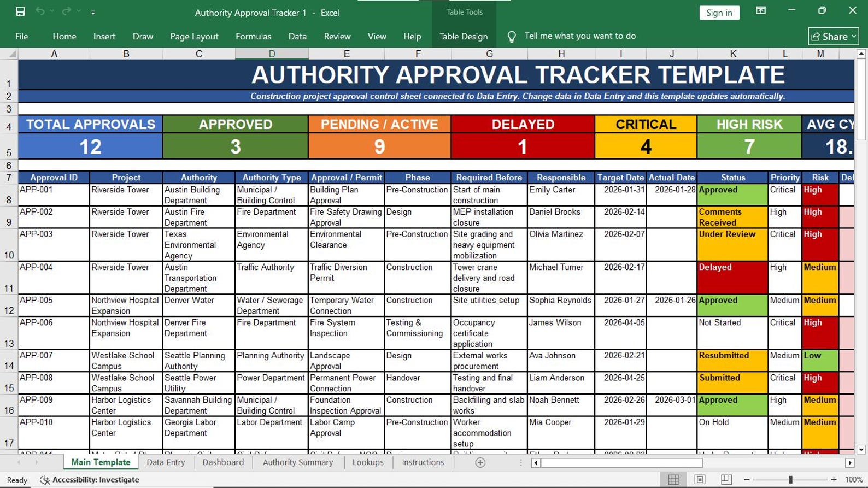This screenshot has width=868, height=488.
Task: Click Accessibility: Investigate in status bar
Action: pyautogui.click(x=90, y=480)
